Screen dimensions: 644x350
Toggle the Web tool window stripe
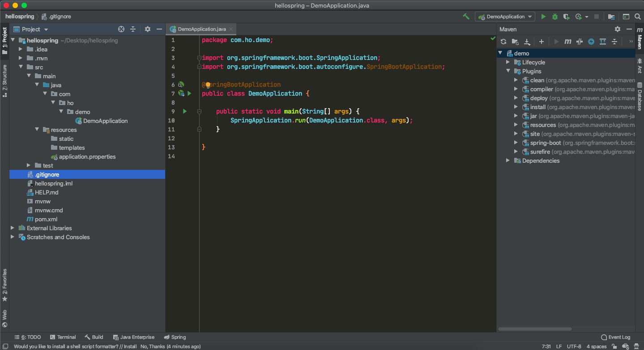pos(4,318)
